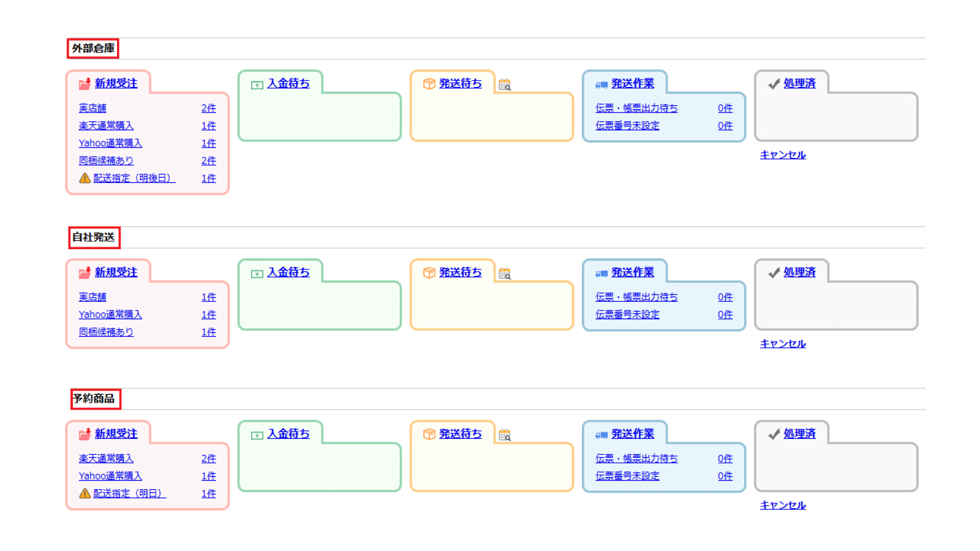Click warning icon beside 配送指定（明後日）
The image size is (980, 551).
point(85,178)
